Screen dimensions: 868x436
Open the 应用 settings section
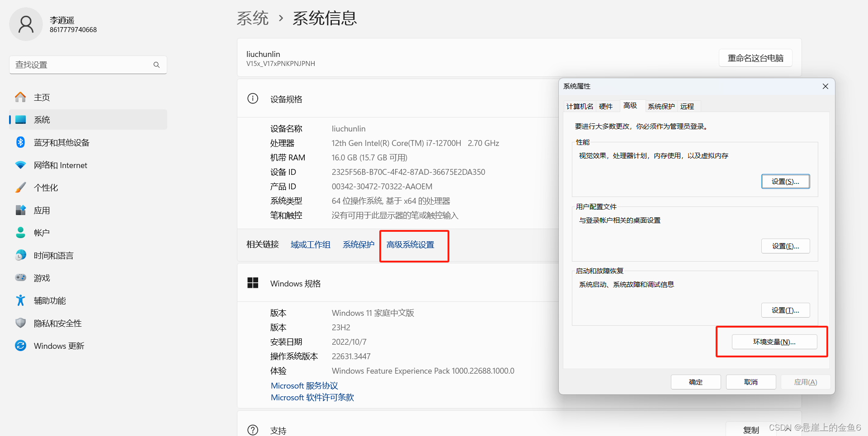88,210
